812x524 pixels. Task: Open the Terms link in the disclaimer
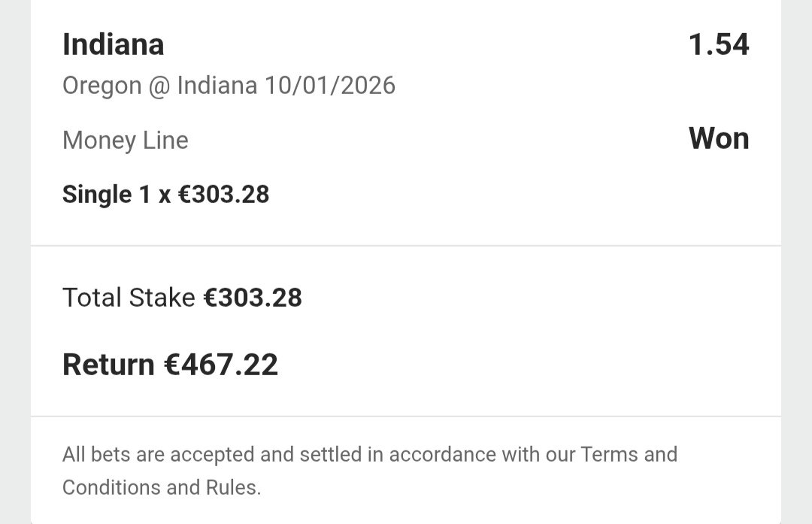[607, 455]
